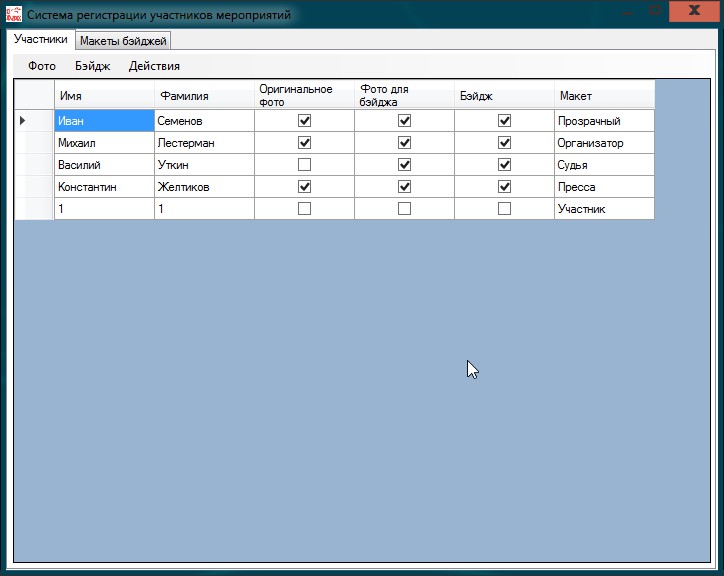Viewport: 724px width, 576px height.
Task: Click the Прозрачный layout cell
Action: coord(605,121)
